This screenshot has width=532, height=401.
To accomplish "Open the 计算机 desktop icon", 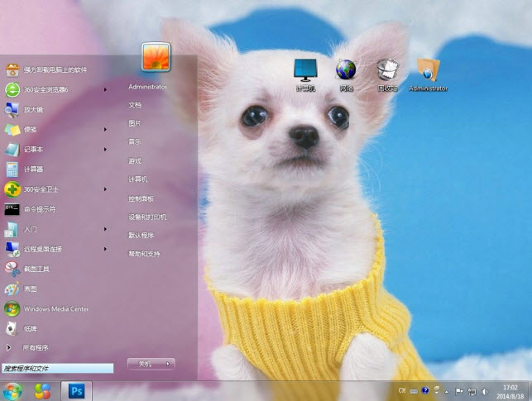I will pyautogui.click(x=304, y=74).
